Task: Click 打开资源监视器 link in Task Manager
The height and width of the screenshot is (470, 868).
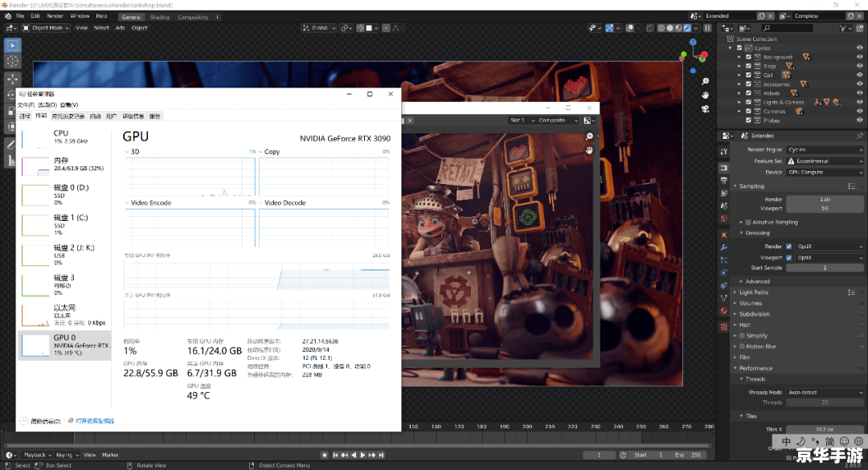Action: [94, 421]
